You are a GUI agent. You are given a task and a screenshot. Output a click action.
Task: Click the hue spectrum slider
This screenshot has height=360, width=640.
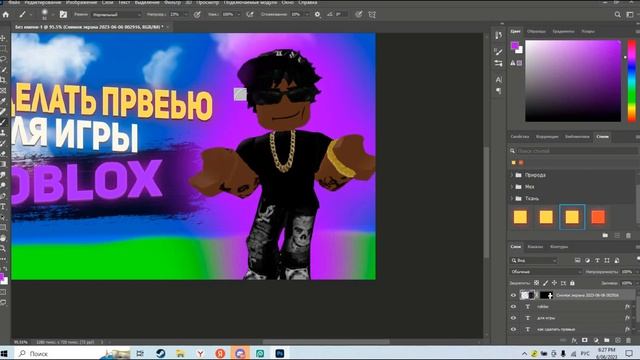point(631,81)
